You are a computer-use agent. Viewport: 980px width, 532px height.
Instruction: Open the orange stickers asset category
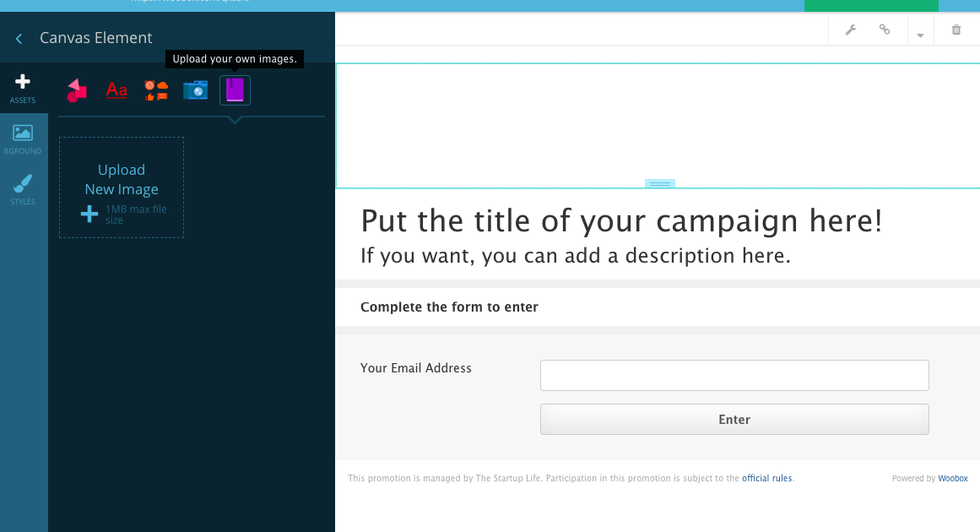pyautogui.click(x=156, y=90)
